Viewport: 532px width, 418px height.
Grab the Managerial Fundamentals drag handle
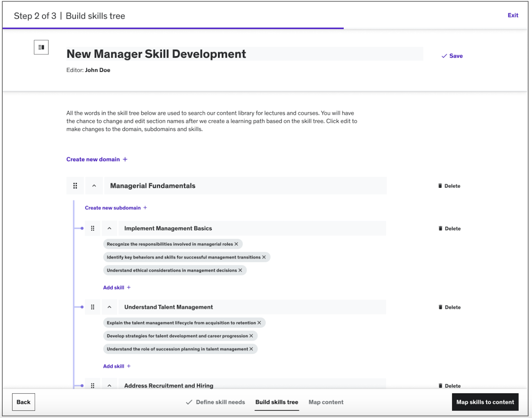(x=75, y=186)
